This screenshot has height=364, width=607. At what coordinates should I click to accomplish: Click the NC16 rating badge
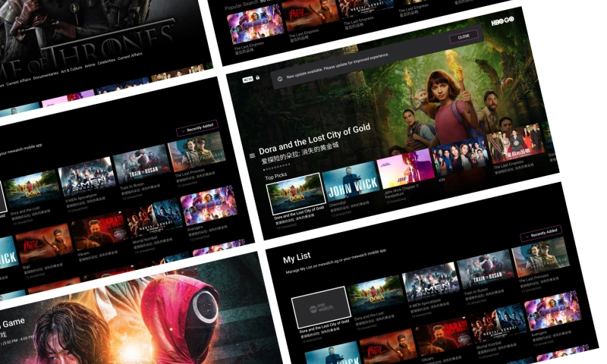[x=247, y=79]
